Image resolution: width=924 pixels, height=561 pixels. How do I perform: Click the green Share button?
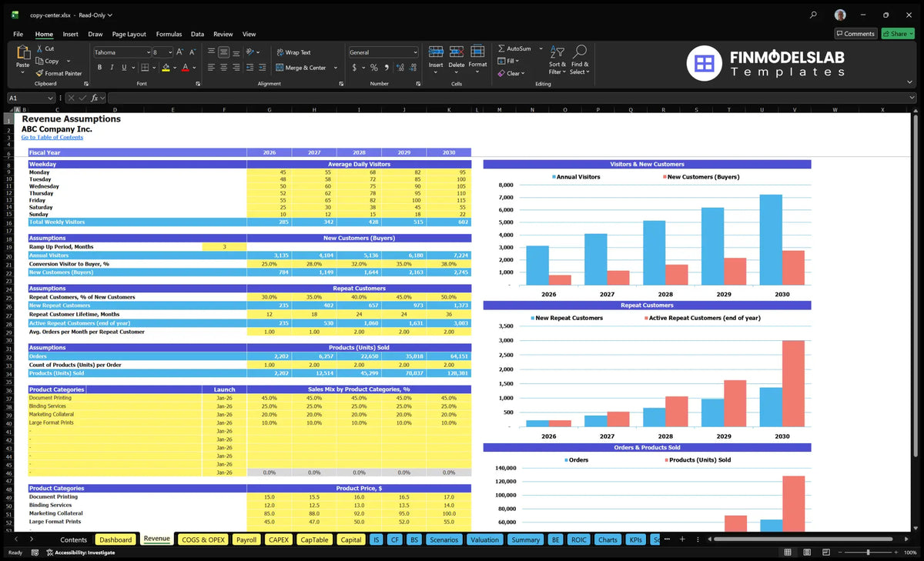coord(897,33)
